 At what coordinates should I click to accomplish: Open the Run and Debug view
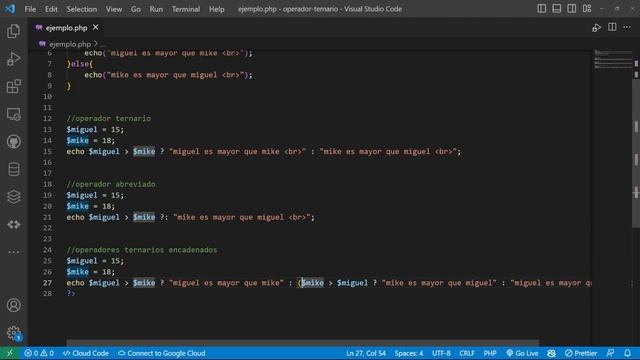[x=13, y=59]
